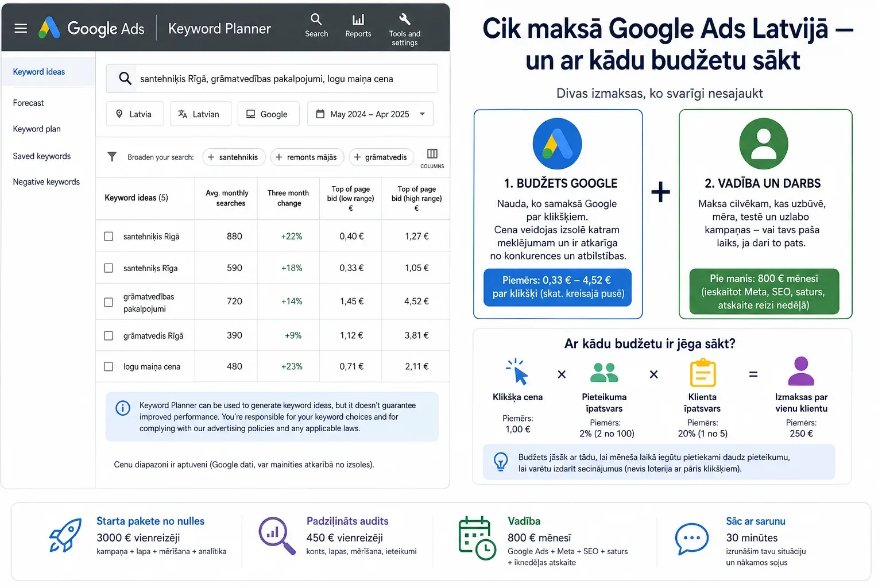The height and width of the screenshot is (588, 882).
Task: Click the +23% change value
Action: click(292, 366)
